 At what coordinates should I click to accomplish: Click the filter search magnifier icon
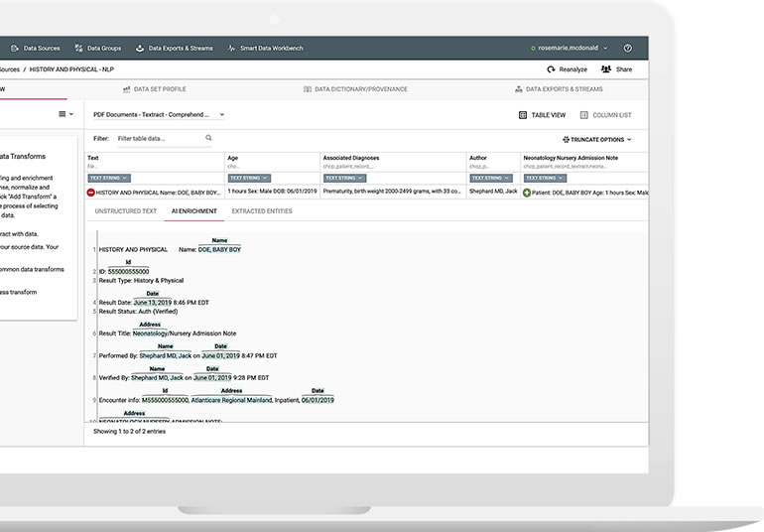(208, 138)
